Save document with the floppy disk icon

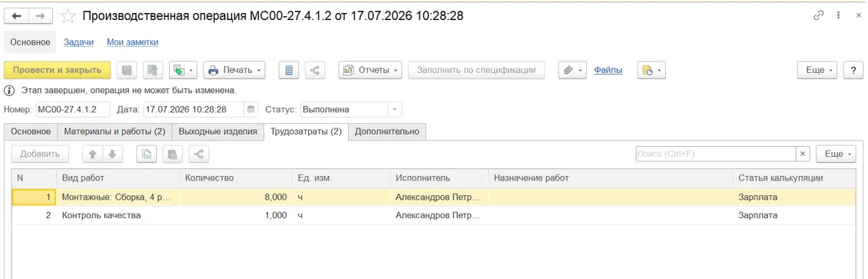click(x=128, y=70)
